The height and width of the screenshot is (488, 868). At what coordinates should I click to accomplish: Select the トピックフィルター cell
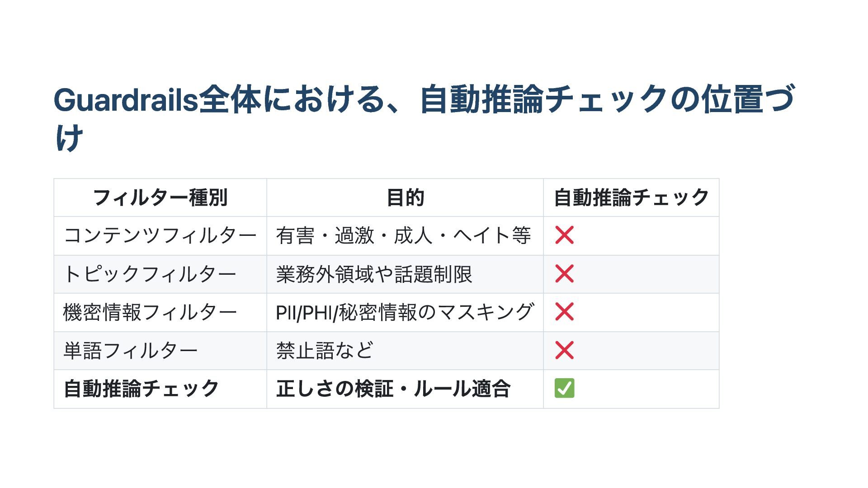point(150,274)
